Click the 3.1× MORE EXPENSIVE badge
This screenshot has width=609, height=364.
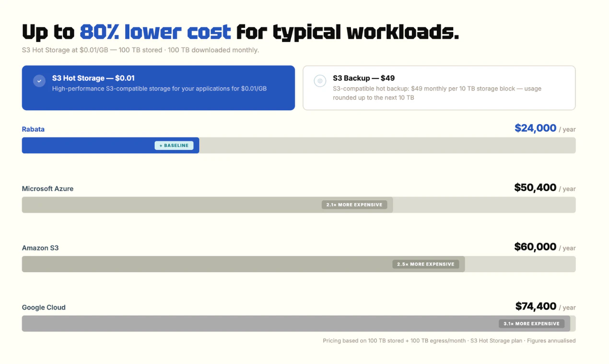pyautogui.click(x=531, y=324)
